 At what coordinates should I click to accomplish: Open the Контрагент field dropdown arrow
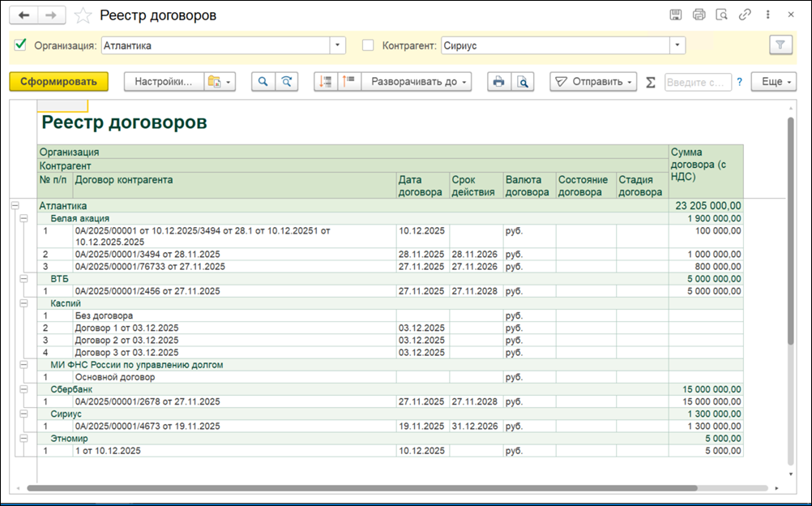677,45
